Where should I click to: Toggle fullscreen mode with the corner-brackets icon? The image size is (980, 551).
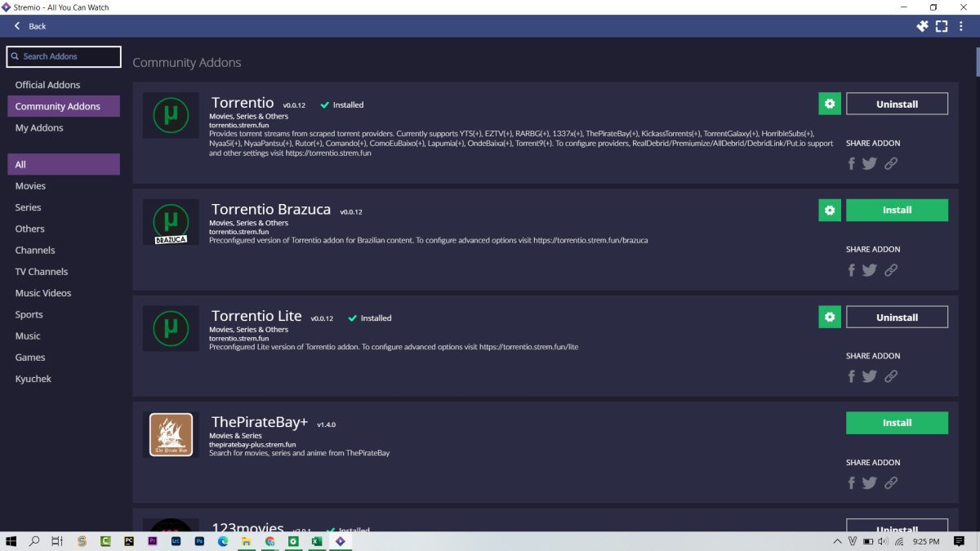click(x=942, y=26)
